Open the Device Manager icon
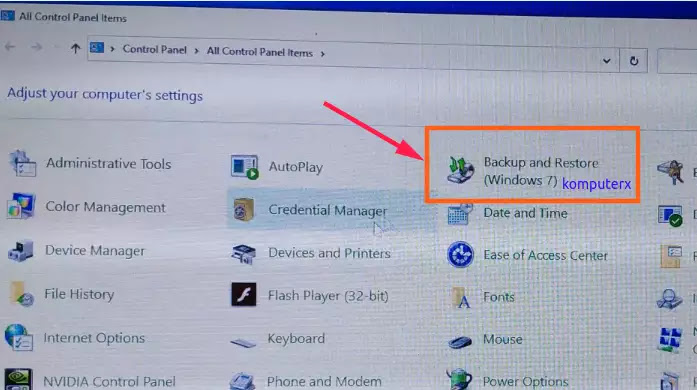697x390 pixels. 20,250
